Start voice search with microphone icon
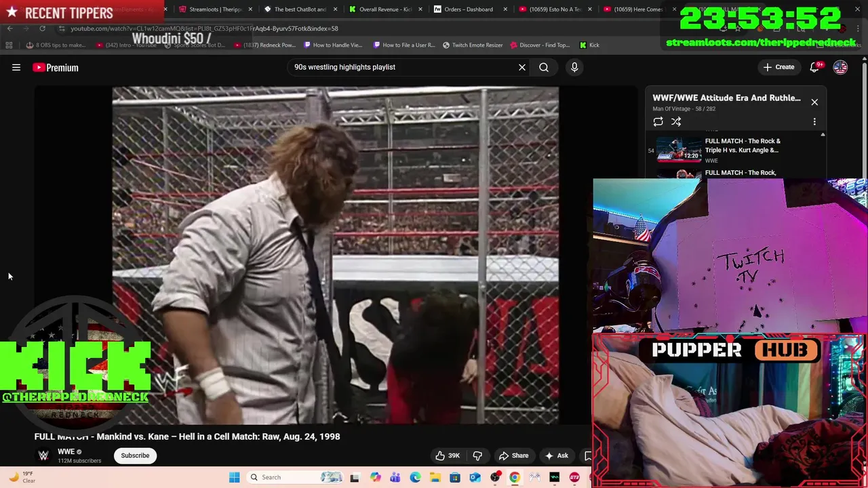Viewport: 868px width, 488px height. click(x=574, y=67)
